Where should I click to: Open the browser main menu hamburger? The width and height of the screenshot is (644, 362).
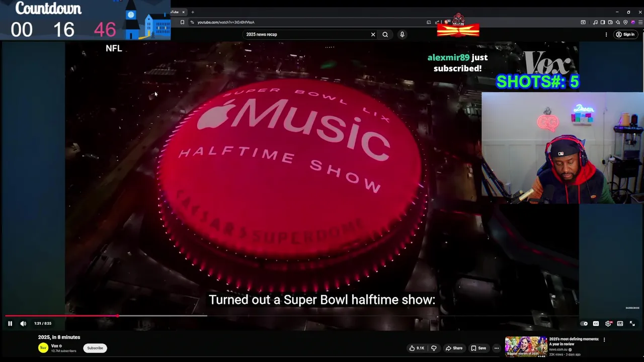640,22
